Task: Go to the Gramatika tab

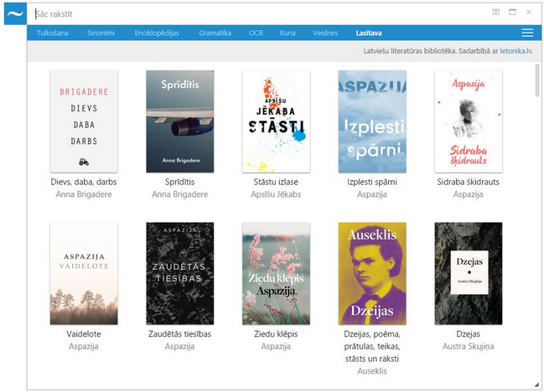Action: pyautogui.click(x=215, y=34)
